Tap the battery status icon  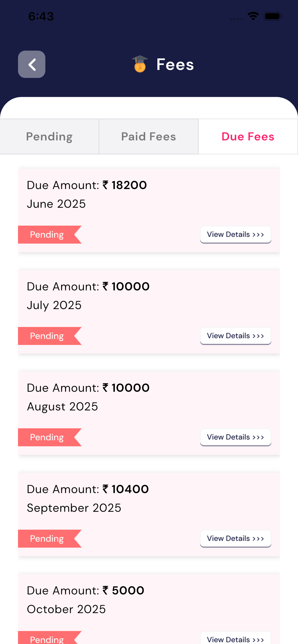pos(273,16)
